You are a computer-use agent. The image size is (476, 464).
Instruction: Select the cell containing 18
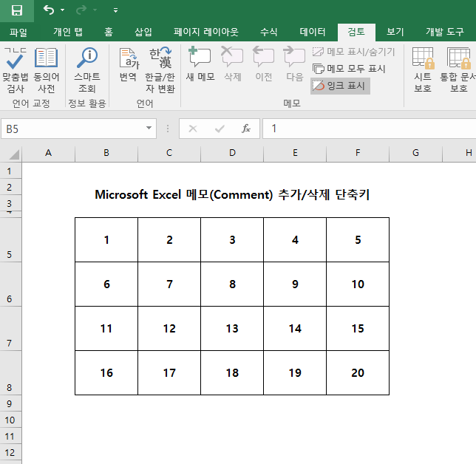(x=232, y=372)
